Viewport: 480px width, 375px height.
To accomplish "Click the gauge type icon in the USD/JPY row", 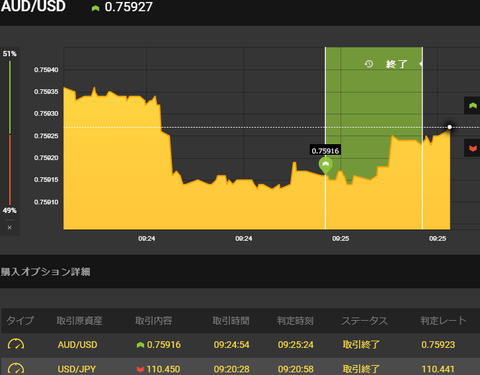I will (16, 369).
